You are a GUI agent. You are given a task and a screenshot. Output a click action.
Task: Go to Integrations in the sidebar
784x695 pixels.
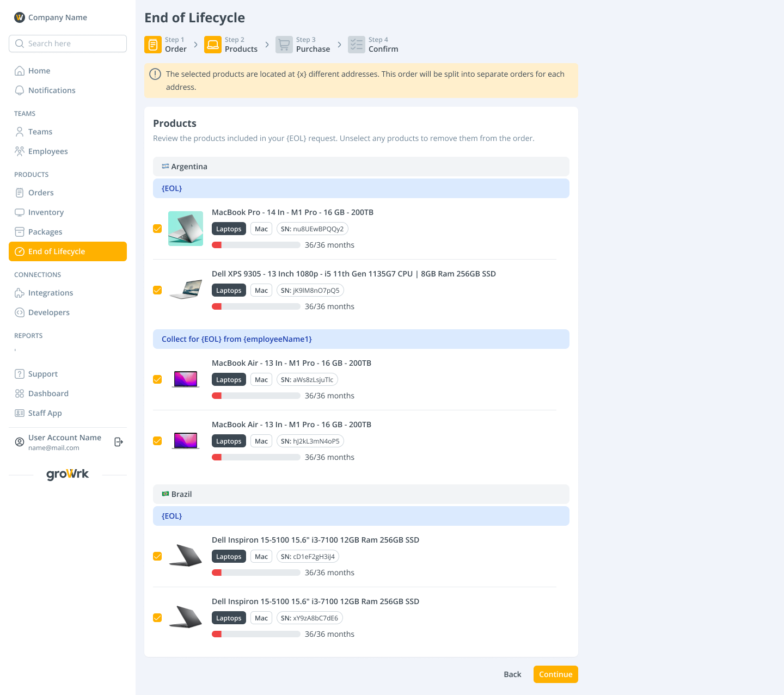50,293
